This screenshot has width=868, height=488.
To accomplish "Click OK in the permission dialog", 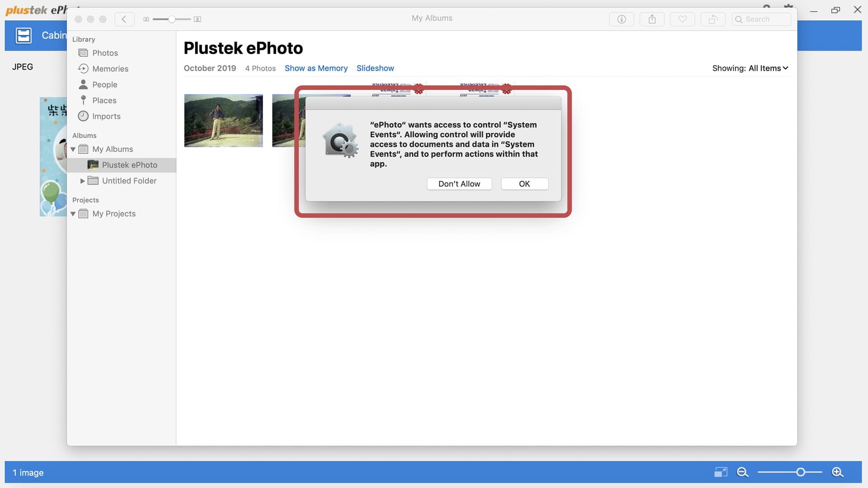I will [524, 184].
